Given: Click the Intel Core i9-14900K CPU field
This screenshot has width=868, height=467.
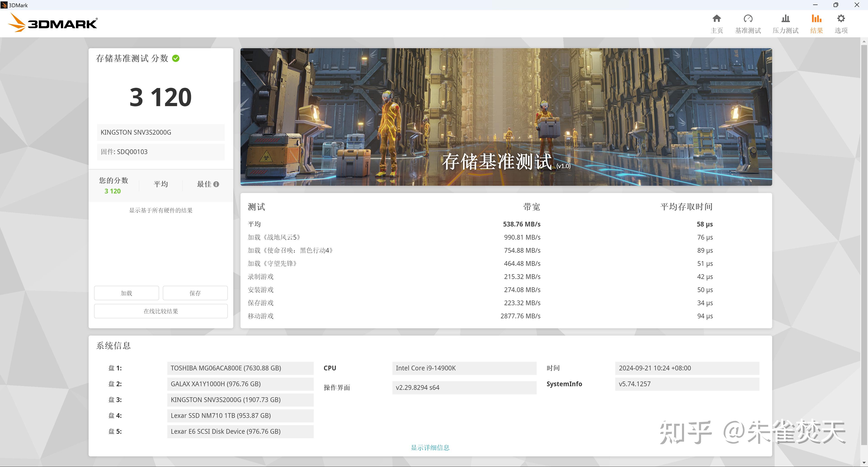Looking at the screenshot, I should [x=464, y=368].
